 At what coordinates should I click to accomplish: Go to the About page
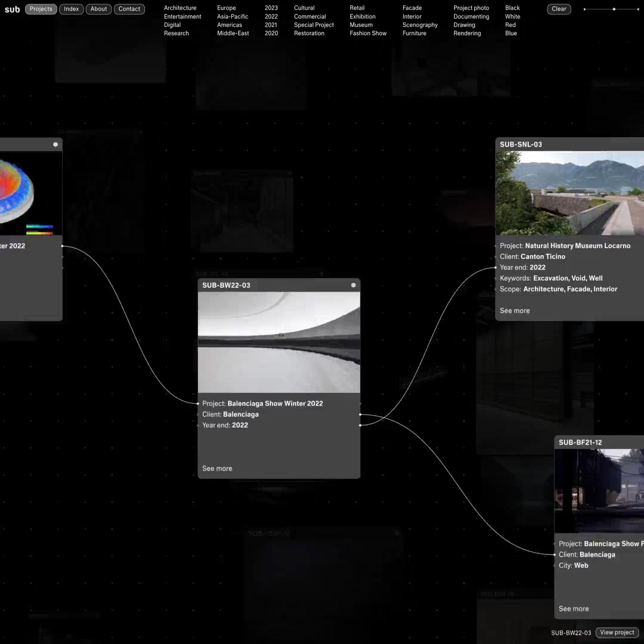click(98, 9)
